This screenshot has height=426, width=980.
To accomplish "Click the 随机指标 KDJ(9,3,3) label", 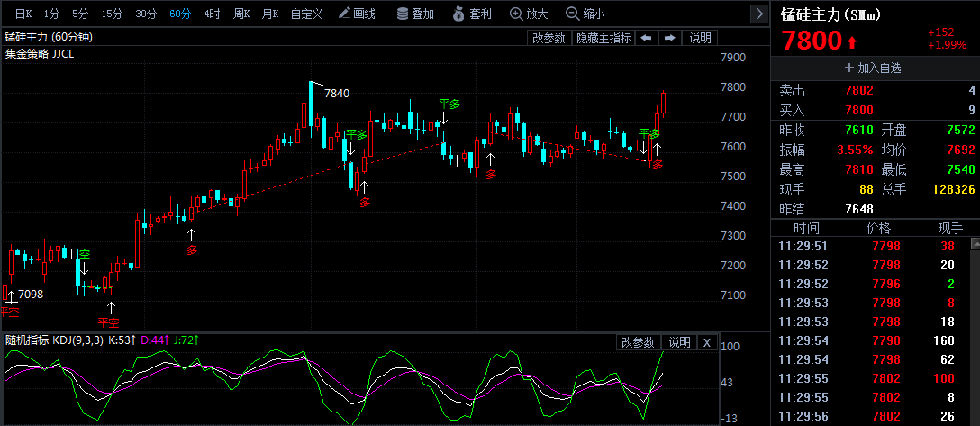I will pyautogui.click(x=54, y=340).
